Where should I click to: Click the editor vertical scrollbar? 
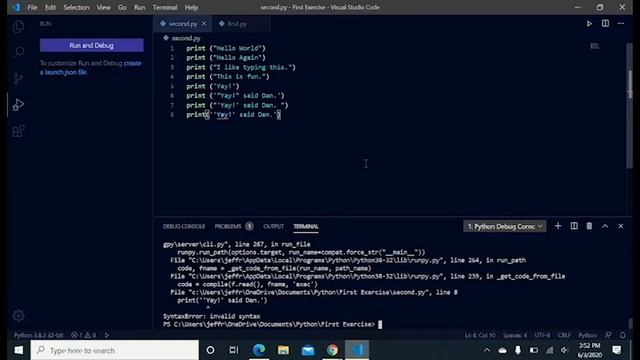click(x=629, y=105)
